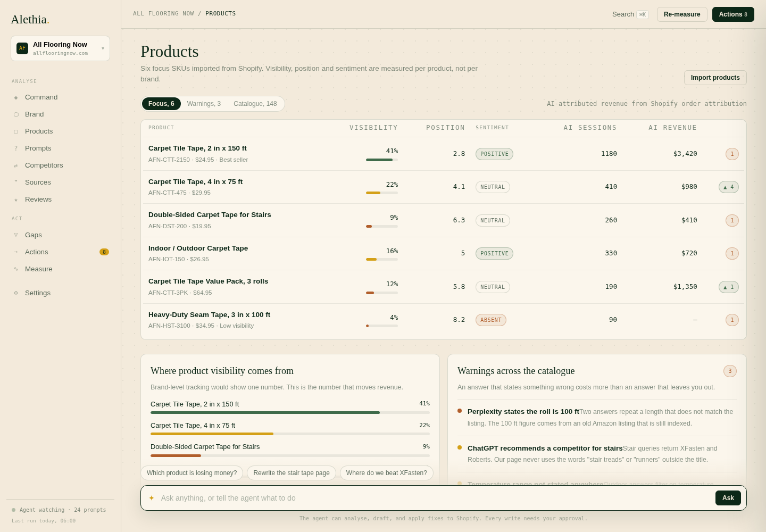Click the Command diamond icon in sidebar
This screenshot has height=532, width=766.
16,97
